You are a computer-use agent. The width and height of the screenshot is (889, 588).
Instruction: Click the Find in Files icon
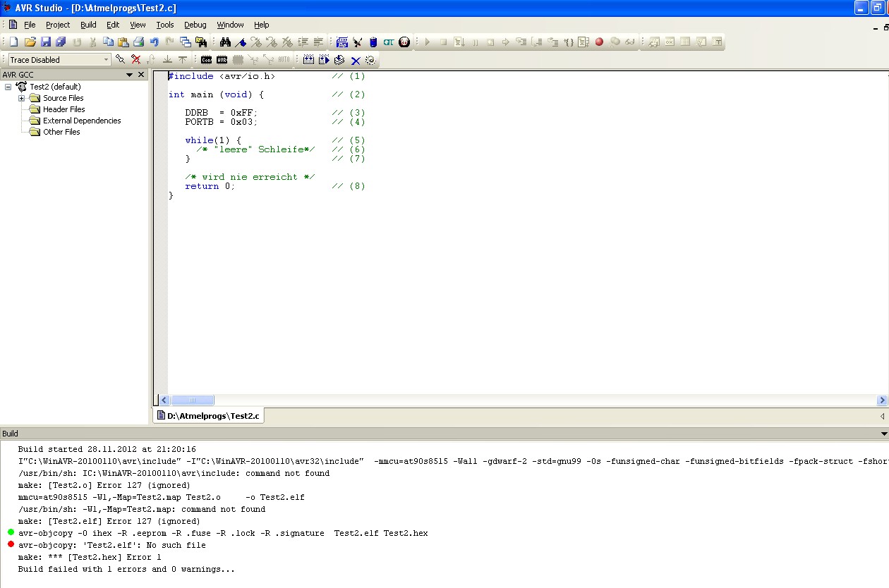pyautogui.click(x=201, y=42)
